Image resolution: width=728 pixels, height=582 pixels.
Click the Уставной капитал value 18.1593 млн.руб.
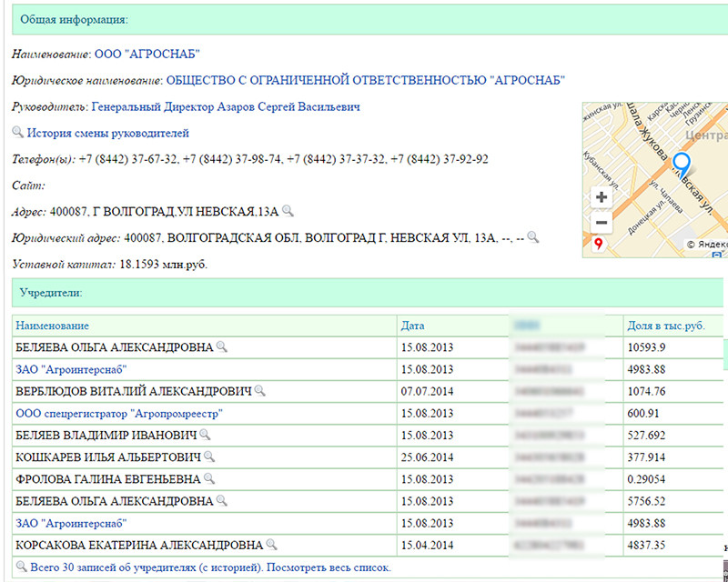tap(164, 265)
